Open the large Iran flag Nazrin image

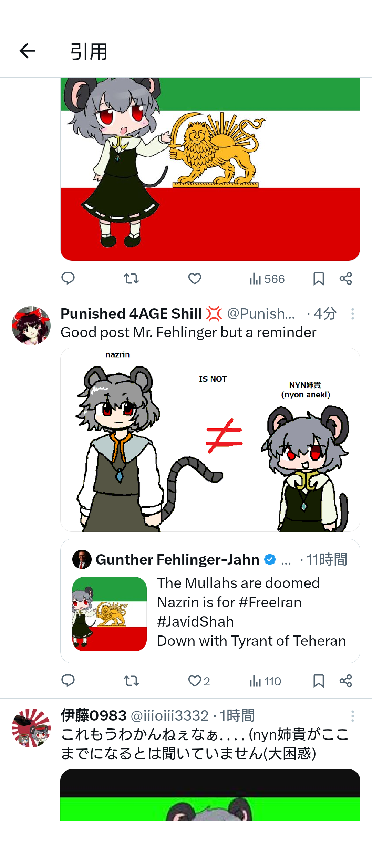coord(210,169)
